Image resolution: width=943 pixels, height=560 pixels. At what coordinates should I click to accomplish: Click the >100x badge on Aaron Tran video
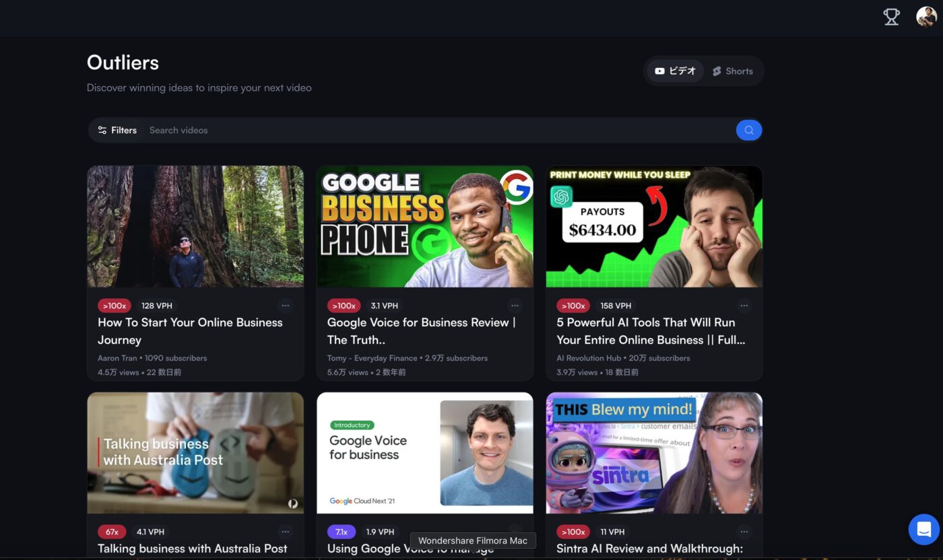[x=115, y=306]
